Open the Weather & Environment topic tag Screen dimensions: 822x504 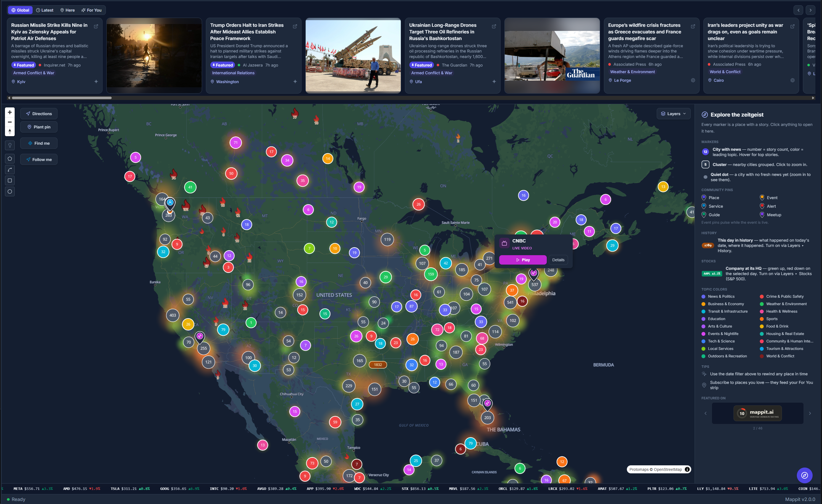[x=632, y=72]
